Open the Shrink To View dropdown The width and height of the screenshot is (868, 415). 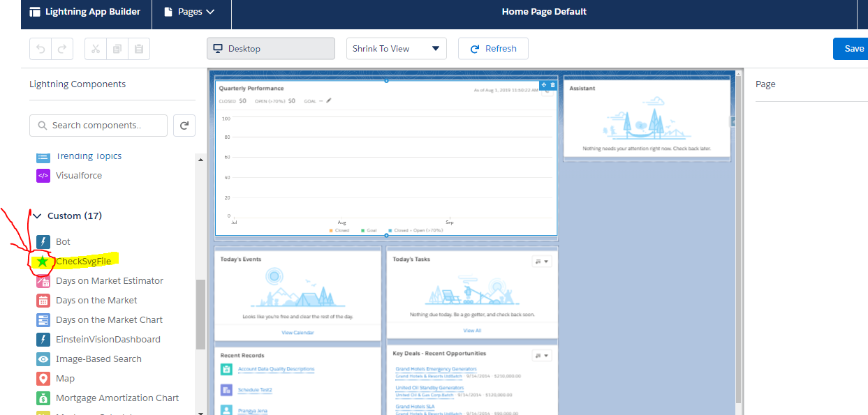click(396, 49)
